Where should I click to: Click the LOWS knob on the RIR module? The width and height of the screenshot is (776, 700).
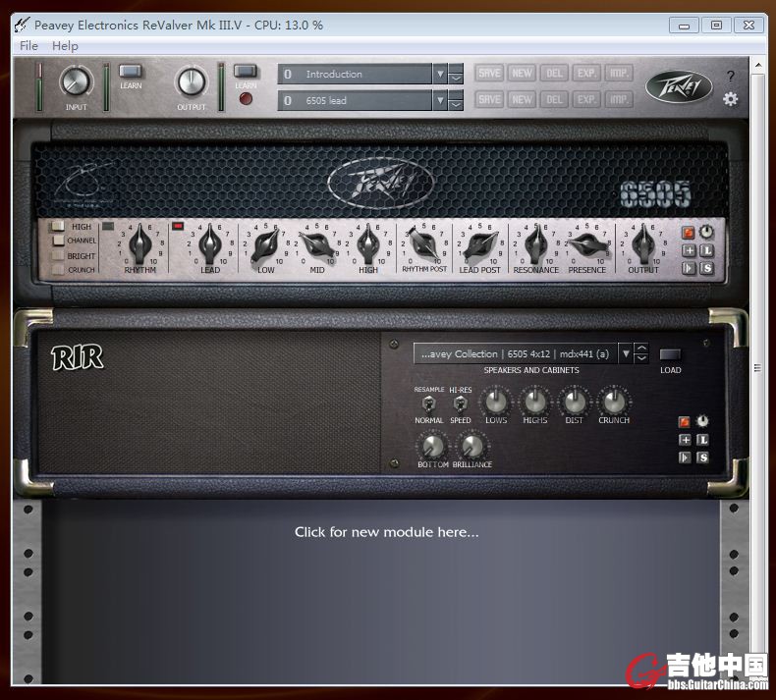point(495,402)
